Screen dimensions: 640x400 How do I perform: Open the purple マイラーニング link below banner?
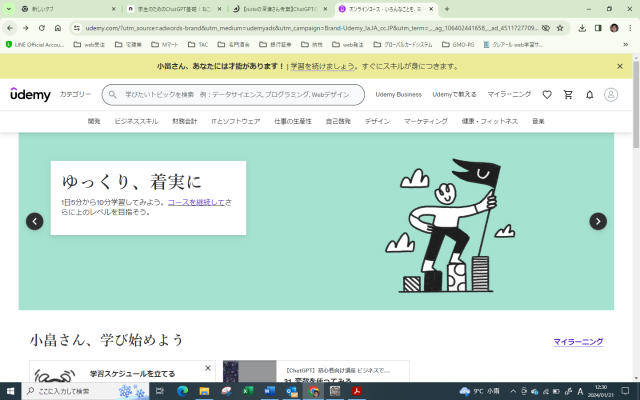[x=578, y=342]
